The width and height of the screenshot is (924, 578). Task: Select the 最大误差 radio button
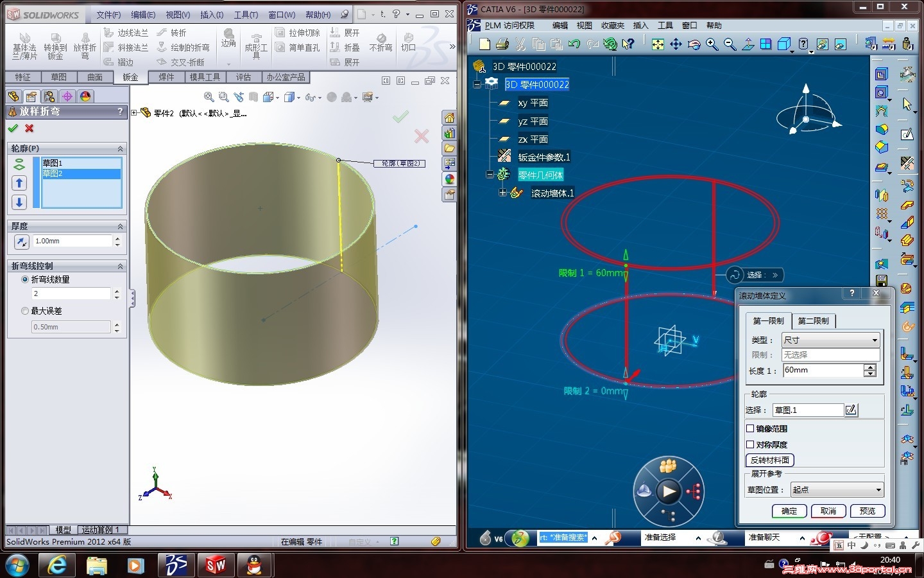point(25,311)
